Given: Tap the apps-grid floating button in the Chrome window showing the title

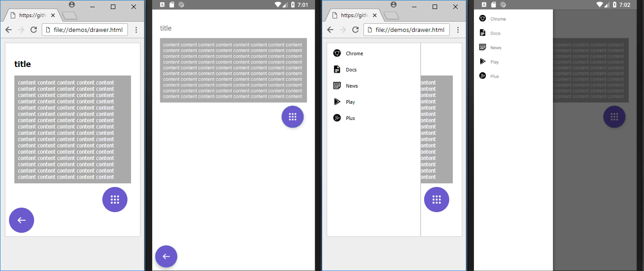Looking at the screenshot, I should tap(115, 200).
